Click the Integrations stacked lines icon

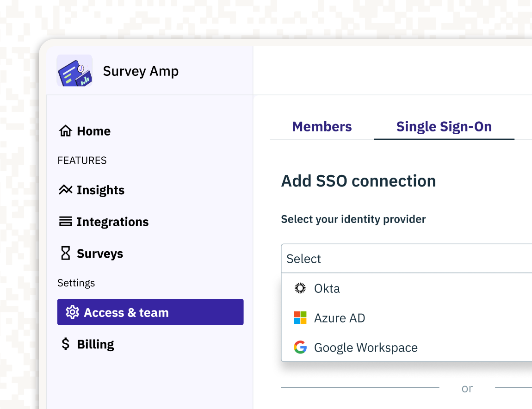[x=65, y=222]
